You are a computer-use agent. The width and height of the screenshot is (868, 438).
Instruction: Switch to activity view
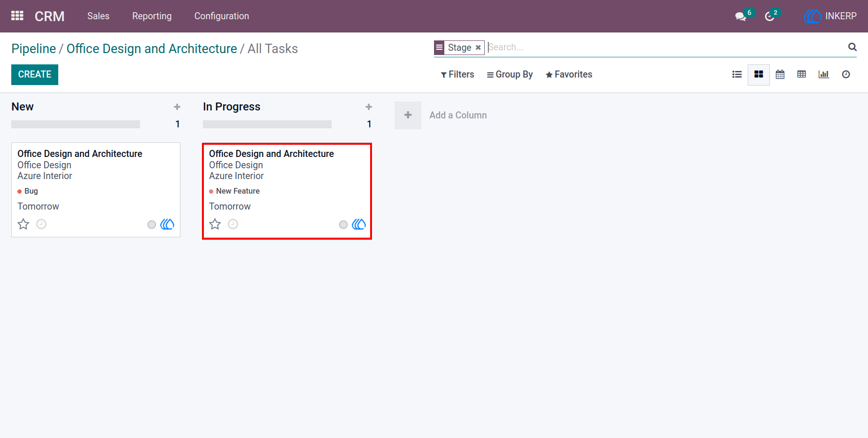846,74
